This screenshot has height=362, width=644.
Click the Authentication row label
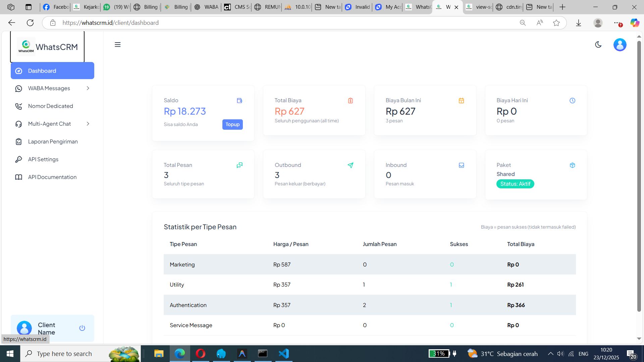tap(188, 305)
